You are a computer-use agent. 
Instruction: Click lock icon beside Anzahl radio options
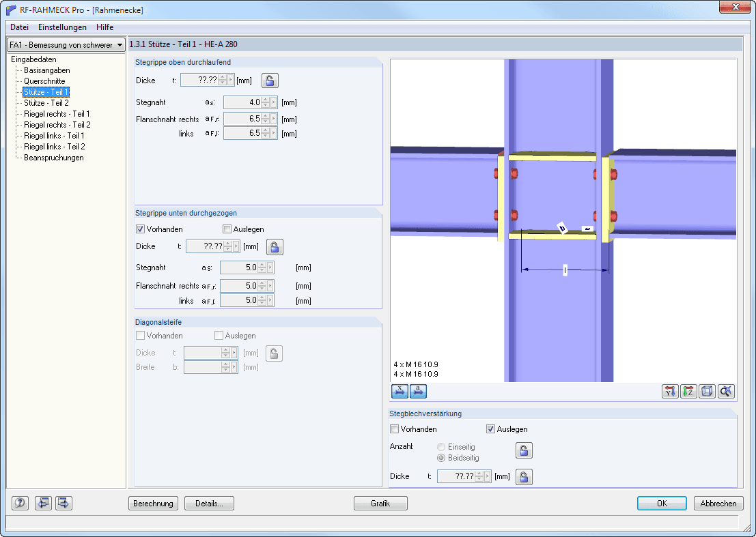click(524, 450)
